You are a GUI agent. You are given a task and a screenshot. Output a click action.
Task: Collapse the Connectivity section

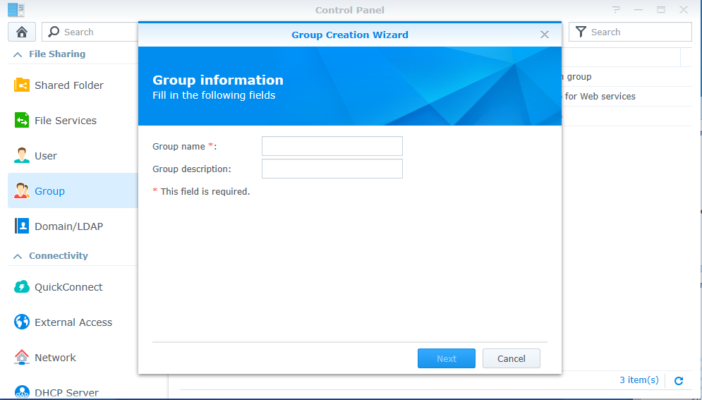(17, 256)
